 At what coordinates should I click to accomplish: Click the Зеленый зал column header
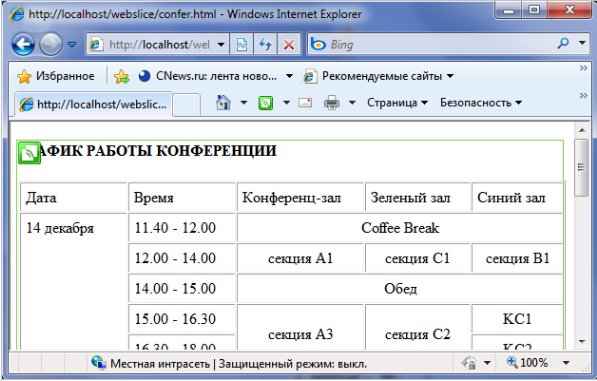pyautogui.click(x=418, y=197)
